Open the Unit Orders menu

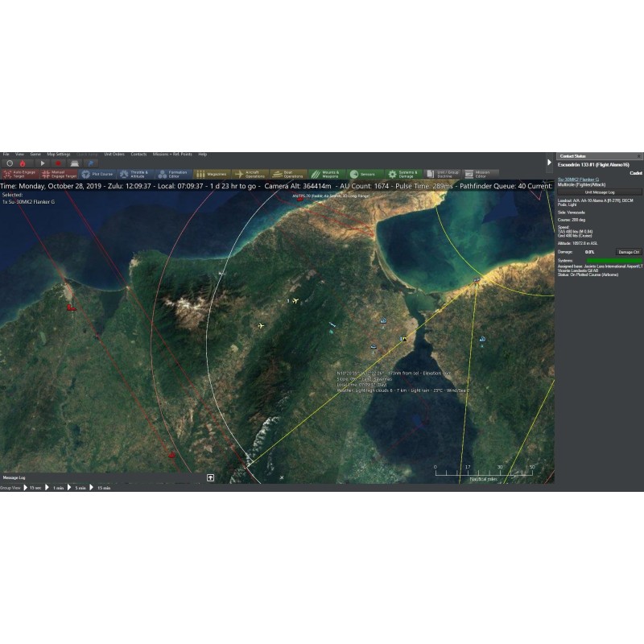pyautogui.click(x=114, y=154)
